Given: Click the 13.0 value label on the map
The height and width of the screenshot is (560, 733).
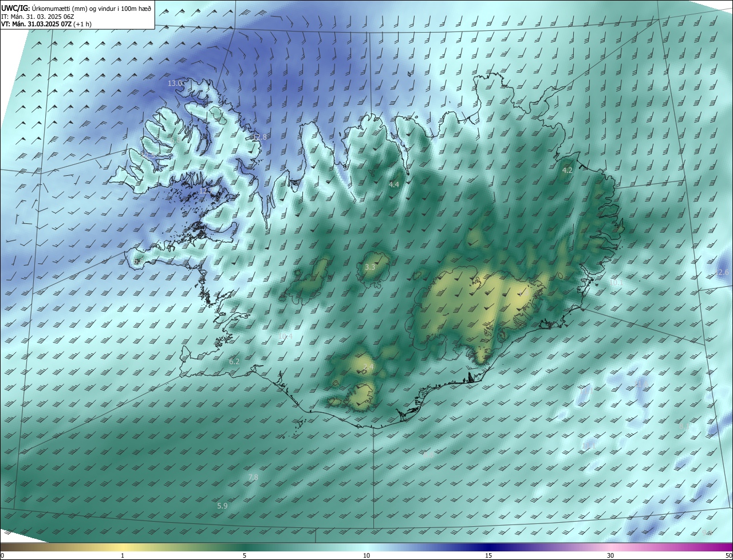Looking at the screenshot, I should (x=175, y=83).
